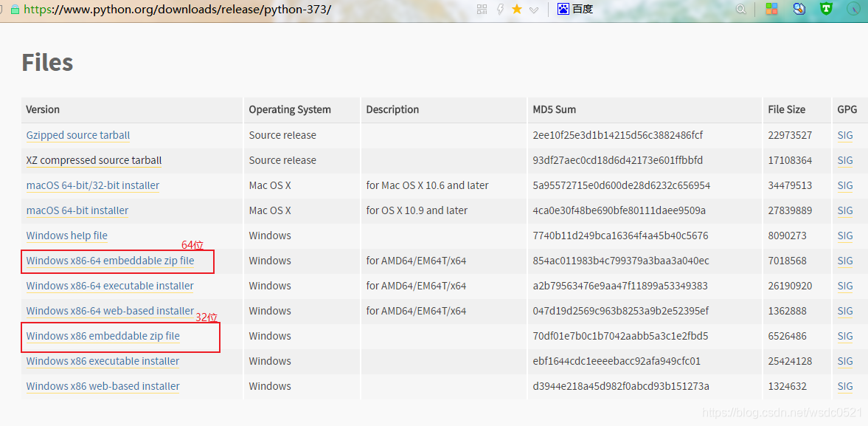The image size is (868, 426).
Task: Select MD5 sum ebf1644cdc1eeeebacc92afa949cfc01
Action: coord(617,361)
